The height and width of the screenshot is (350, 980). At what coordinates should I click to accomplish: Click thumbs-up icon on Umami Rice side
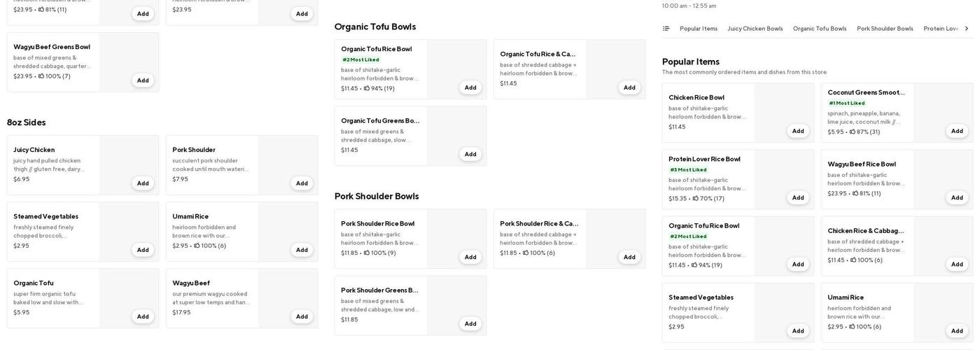tap(197, 246)
